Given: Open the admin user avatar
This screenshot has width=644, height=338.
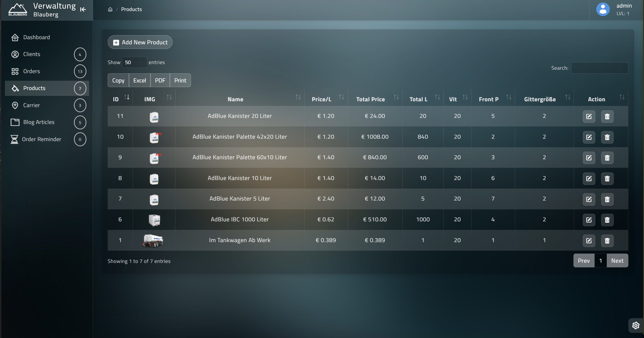Looking at the screenshot, I should (x=603, y=10).
